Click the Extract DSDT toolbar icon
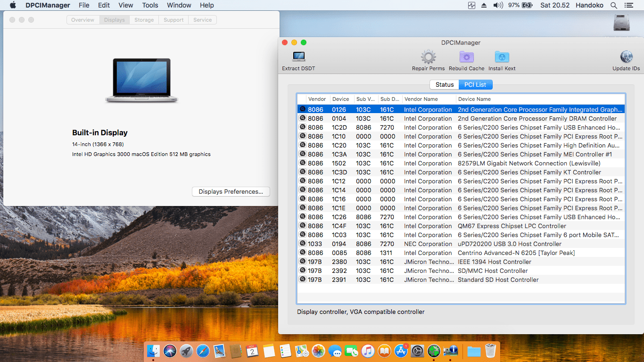This screenshot has height=362, width=644. 298,57
